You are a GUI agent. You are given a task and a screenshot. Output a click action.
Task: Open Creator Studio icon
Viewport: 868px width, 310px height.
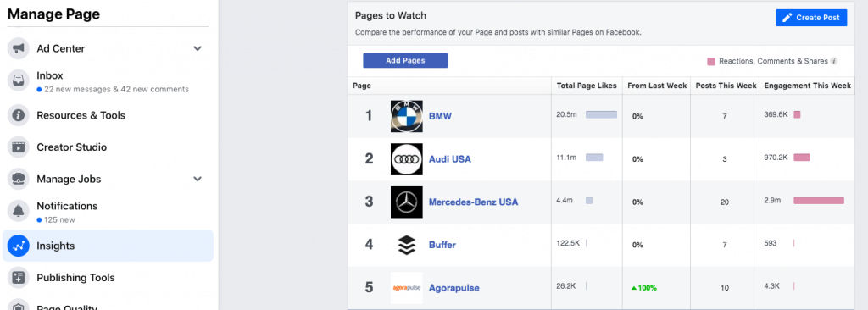point(19,147)
